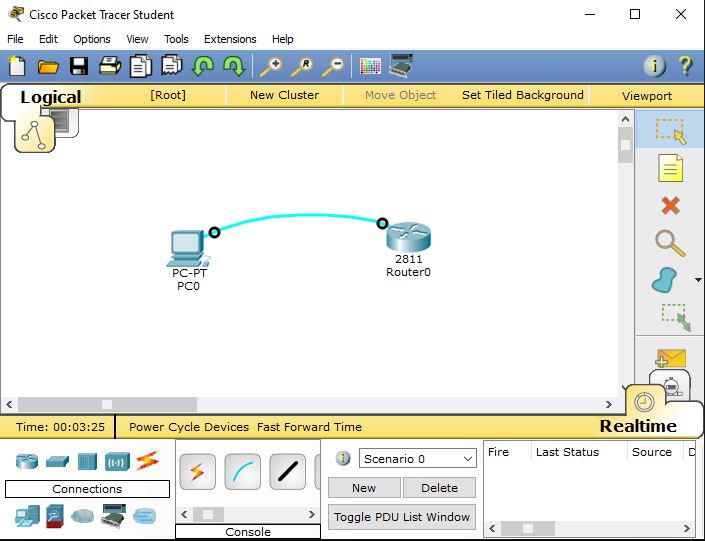Image resolution: width=705 pixels, height=541 pixels.
Task: Pick the Place Note tool
Action: click(670, 168)
